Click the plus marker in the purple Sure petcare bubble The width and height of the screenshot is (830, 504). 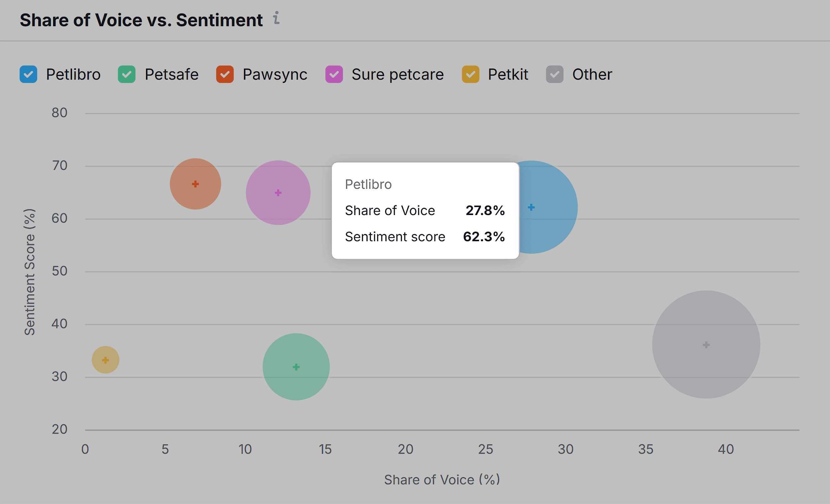click(278, 193)
